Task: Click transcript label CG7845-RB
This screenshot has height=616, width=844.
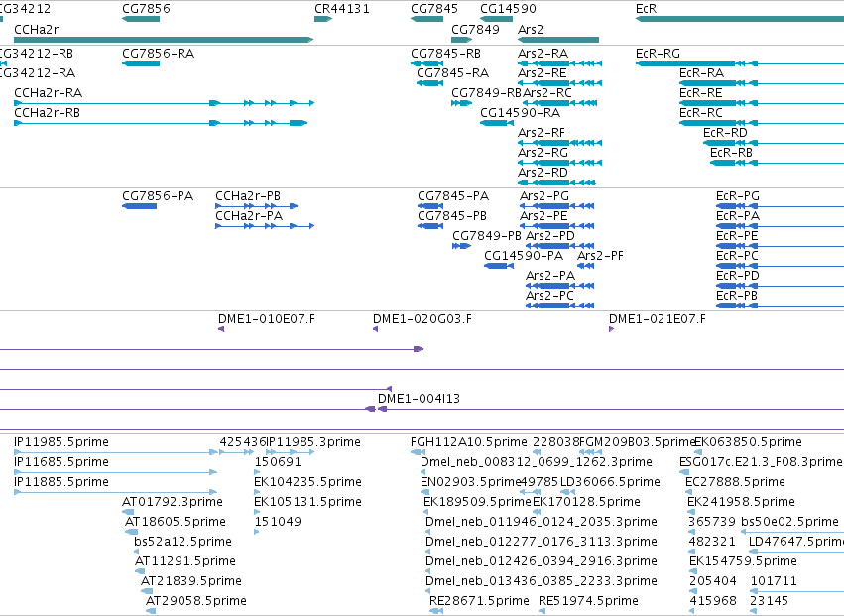Action: (x=445, y=54)
